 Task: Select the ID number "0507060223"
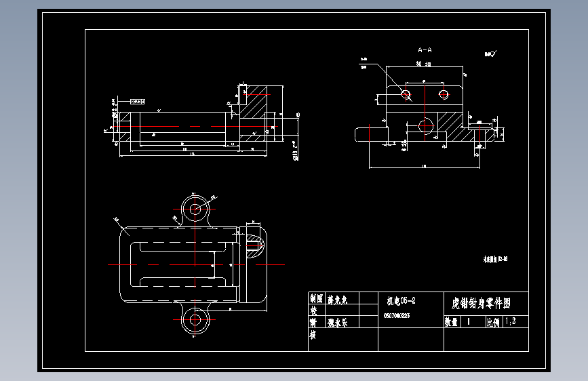[x=397, y=316]
